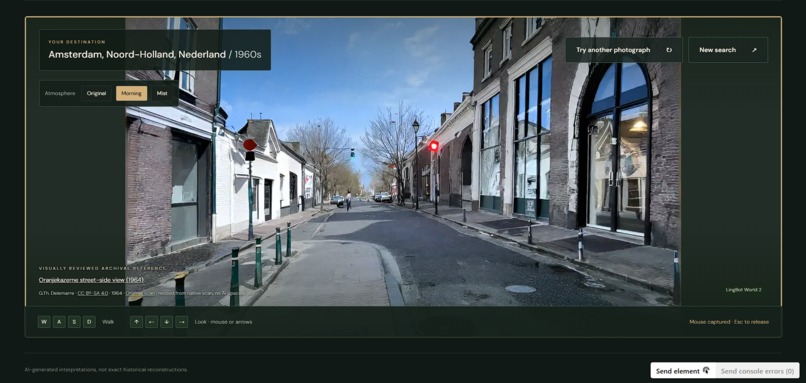Click the Send element button
This screenshot has width=806, height=383.
(x=683, y=371)
